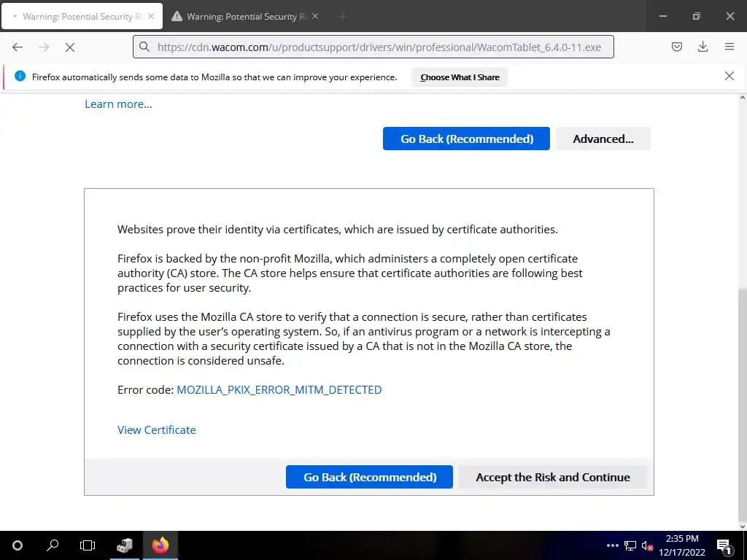
Task: Open the Firefox hamburger application menu
Action: click(729, 47)
